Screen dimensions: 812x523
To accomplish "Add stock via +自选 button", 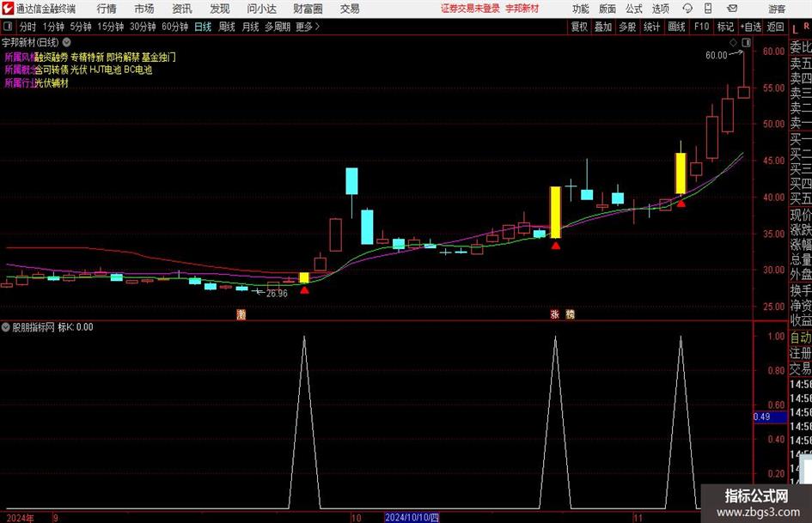I will click(x=750, y=27).
